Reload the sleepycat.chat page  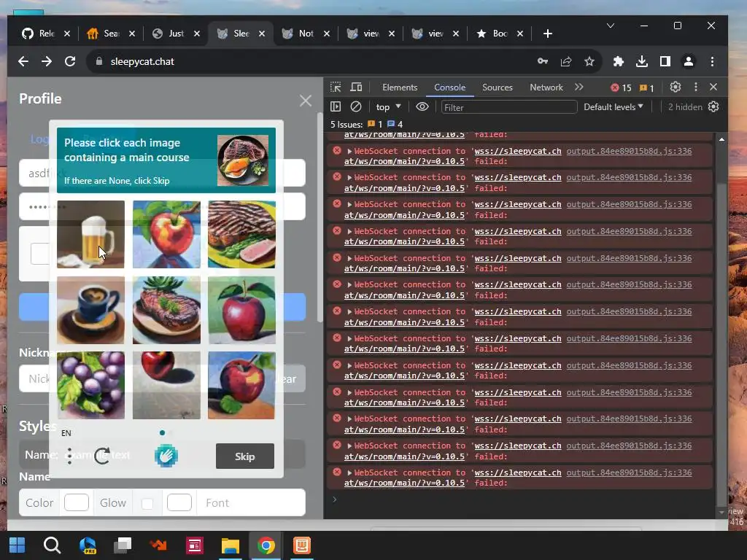[x=70, y=61]
